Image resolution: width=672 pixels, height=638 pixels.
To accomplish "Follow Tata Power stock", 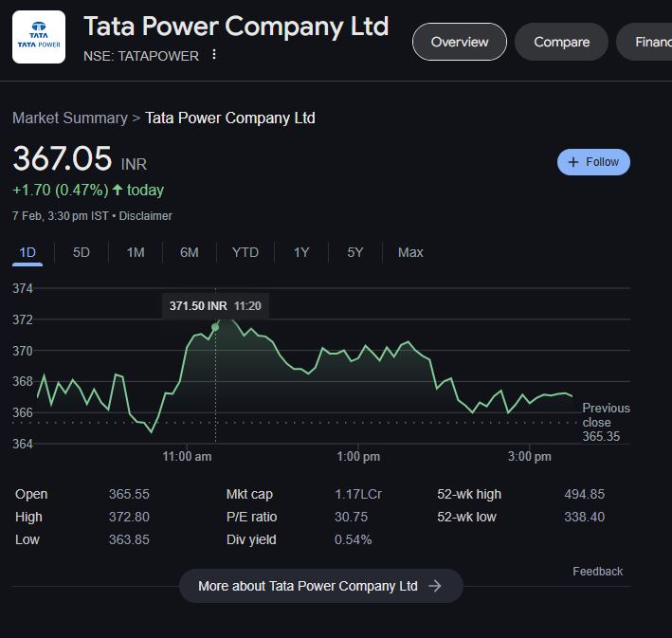I will 593,162.
